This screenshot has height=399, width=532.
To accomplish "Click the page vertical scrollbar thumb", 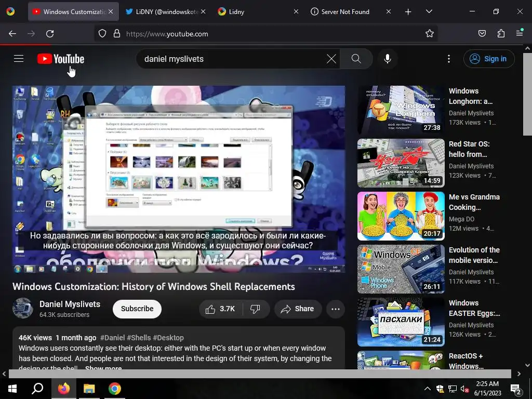I will coord(527,94).
